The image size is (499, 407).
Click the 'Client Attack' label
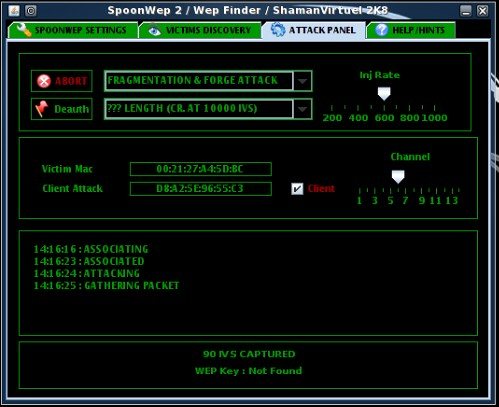[72, 189]
